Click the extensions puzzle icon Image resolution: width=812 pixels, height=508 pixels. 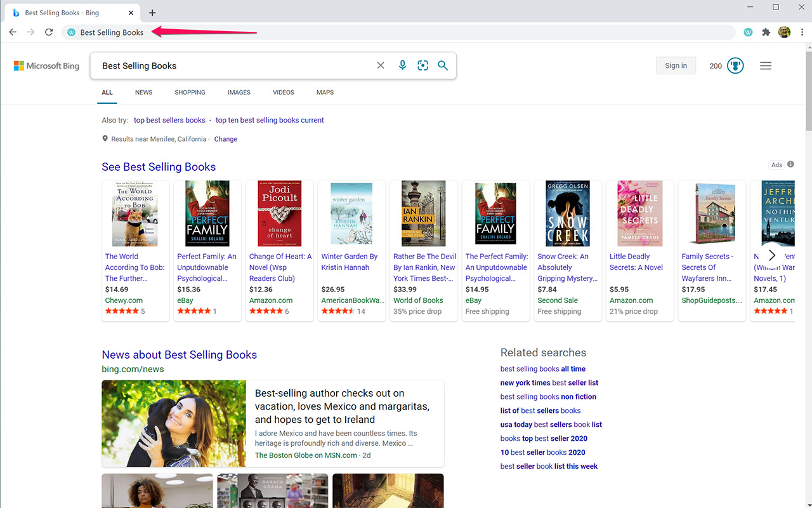click(x=766, y=32)
